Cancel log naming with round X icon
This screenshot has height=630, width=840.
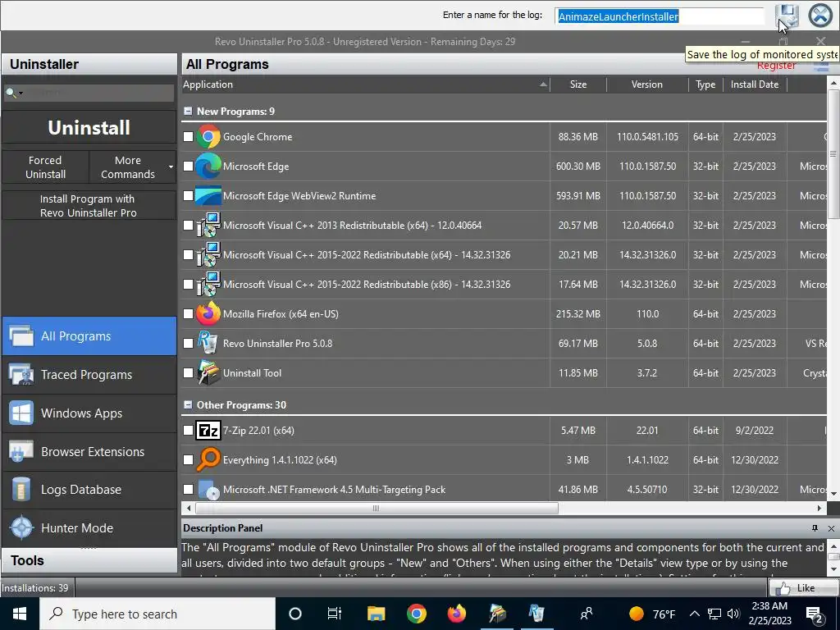[820, 16]
